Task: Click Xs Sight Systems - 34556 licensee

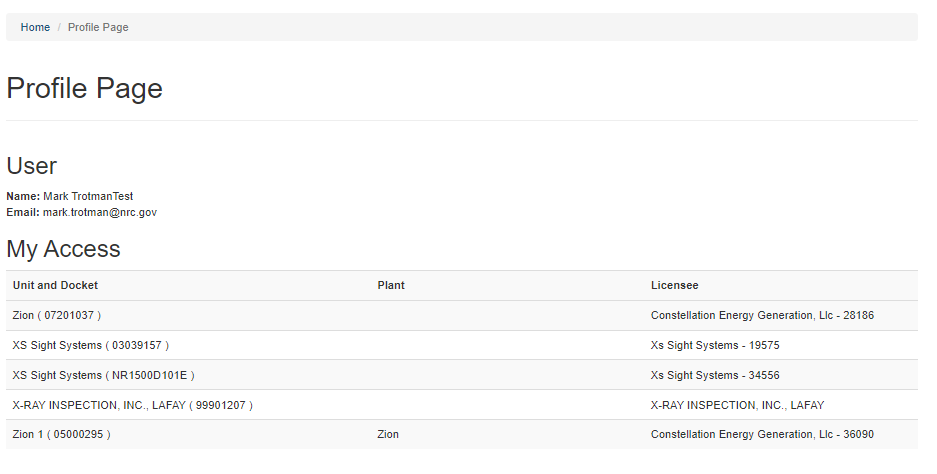Action: (x=715, y=375)
